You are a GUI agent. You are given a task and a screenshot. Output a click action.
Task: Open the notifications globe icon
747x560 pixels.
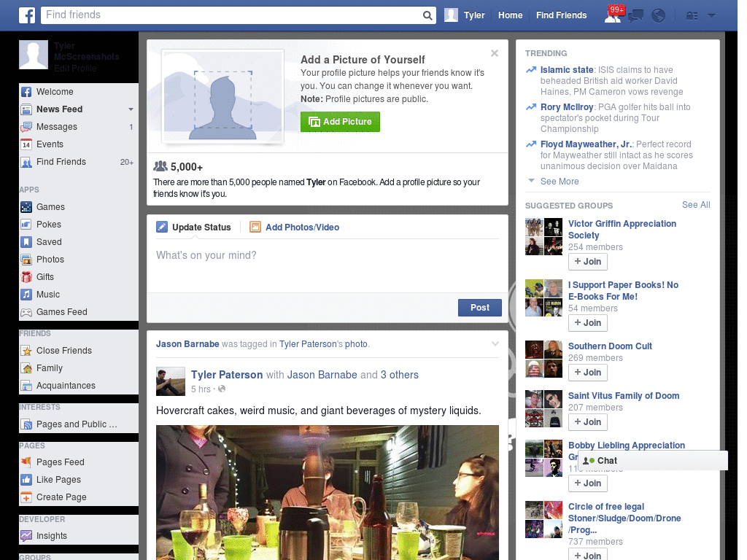pyautogui.click(x=659, y=16)
